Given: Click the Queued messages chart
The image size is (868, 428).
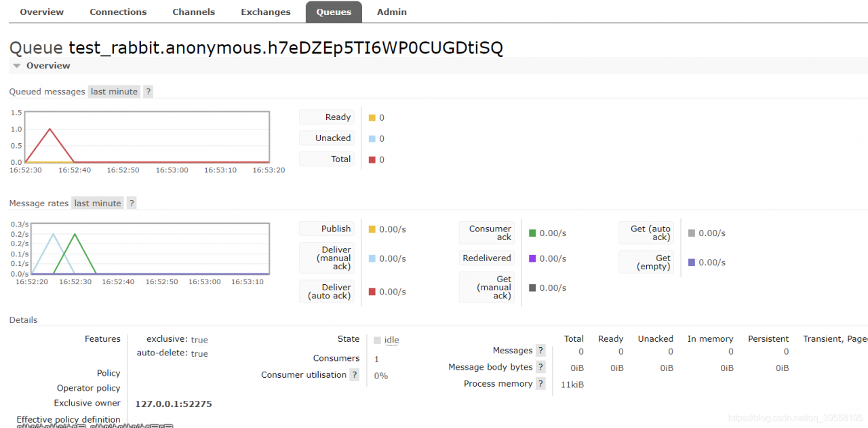Looking at the screenshot, I should coord(147,137).
